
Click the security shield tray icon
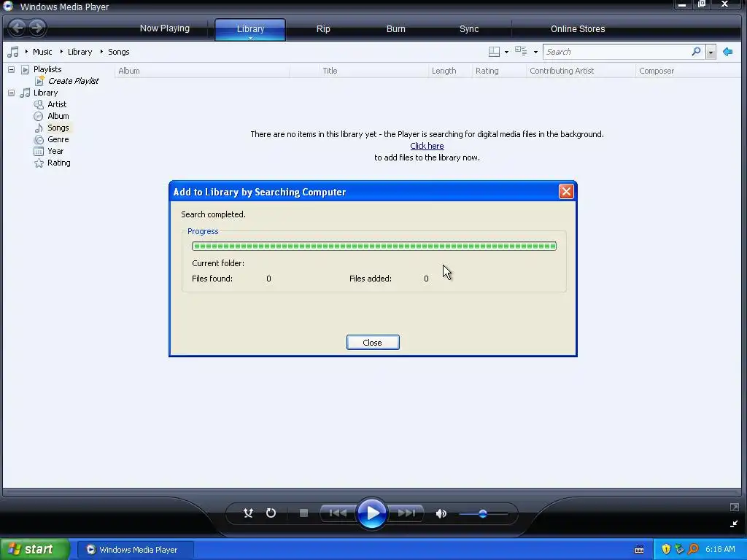coord(666,550)
